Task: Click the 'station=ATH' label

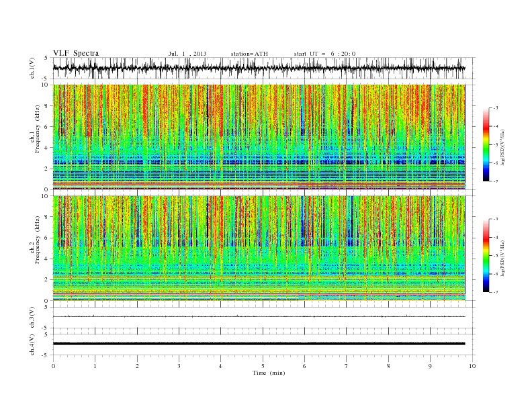Action: [249, 54]
